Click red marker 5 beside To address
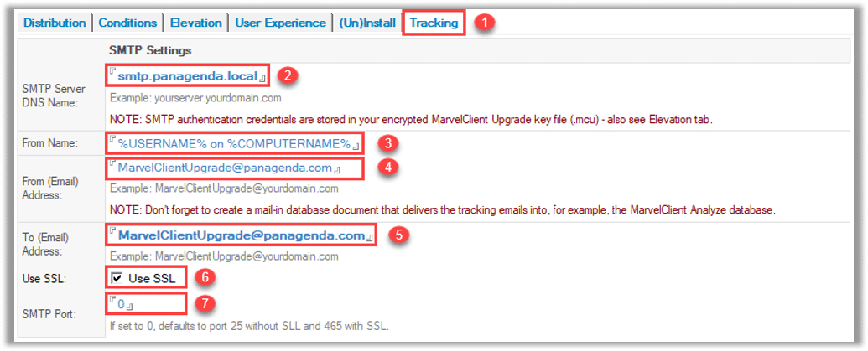This screenshot has height=351, width=868. click(x=398, y=235)
